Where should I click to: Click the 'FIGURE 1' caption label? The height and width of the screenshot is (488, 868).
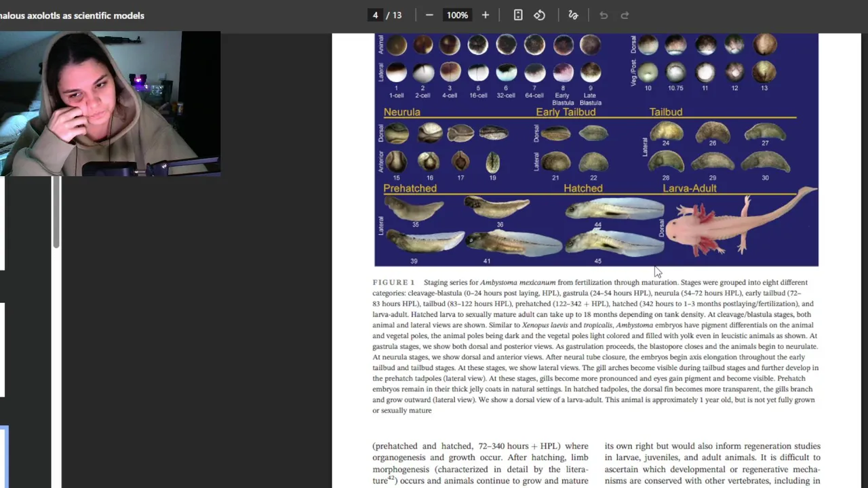pyautogui.click(x=393, y=283)
